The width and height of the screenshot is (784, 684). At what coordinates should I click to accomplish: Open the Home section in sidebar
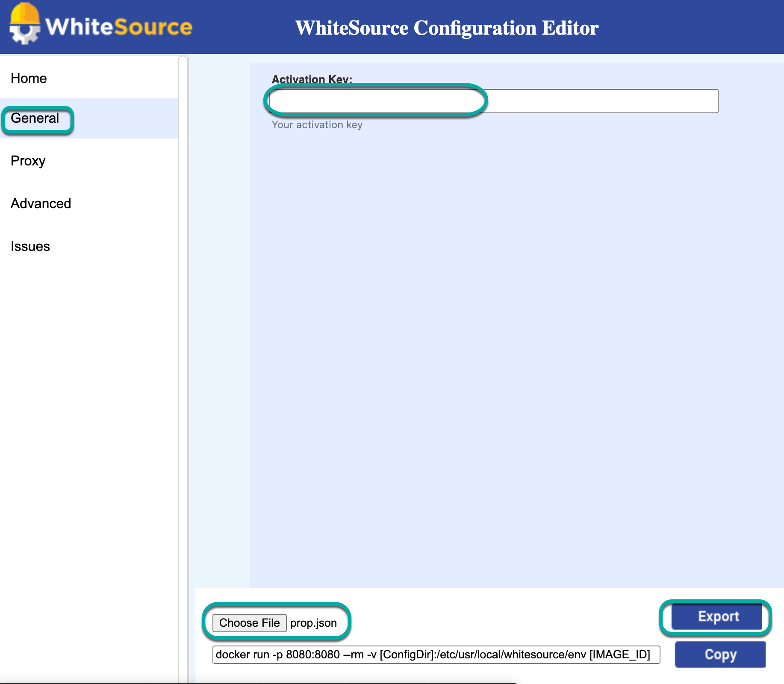(29, 78)
